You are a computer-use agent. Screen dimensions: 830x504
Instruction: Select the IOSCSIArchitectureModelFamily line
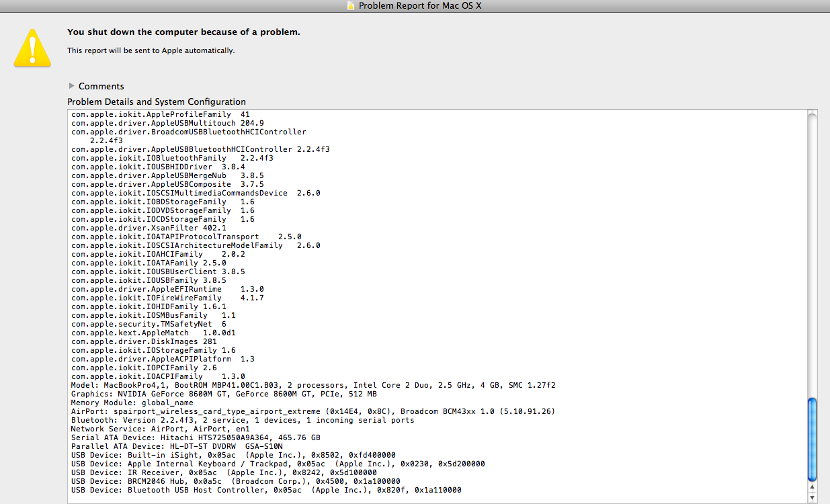coord(196,245)
